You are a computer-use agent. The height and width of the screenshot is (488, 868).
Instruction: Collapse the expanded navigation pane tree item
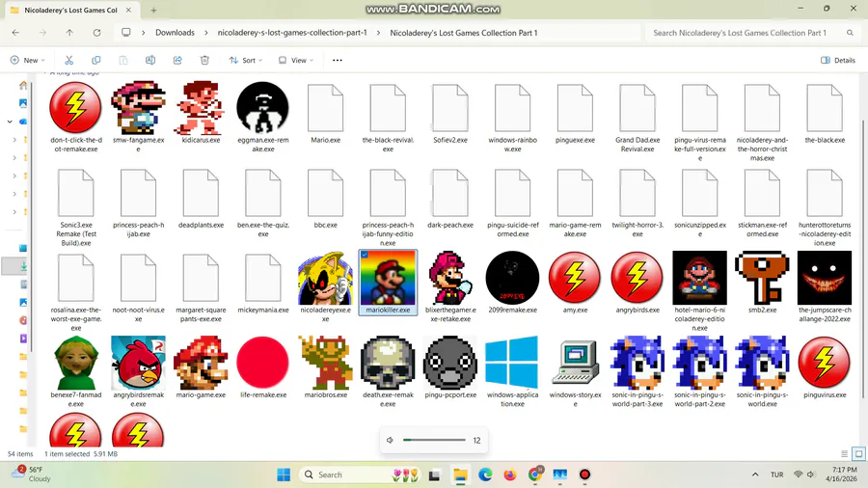[x=10, y=122]
